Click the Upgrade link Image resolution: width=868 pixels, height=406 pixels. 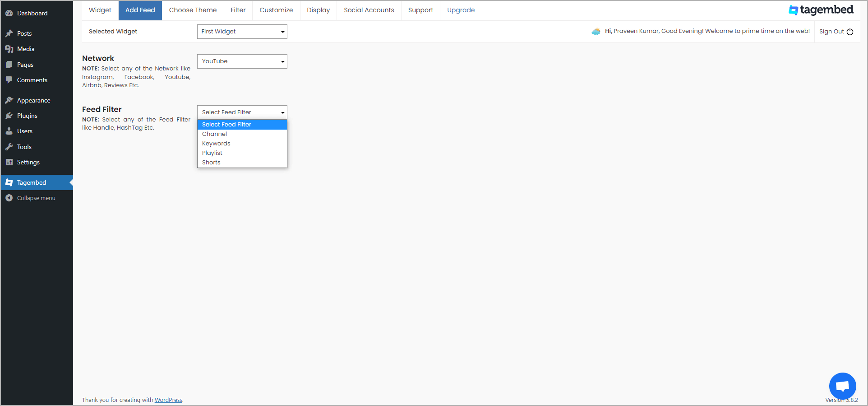click(x=461, y=10)
